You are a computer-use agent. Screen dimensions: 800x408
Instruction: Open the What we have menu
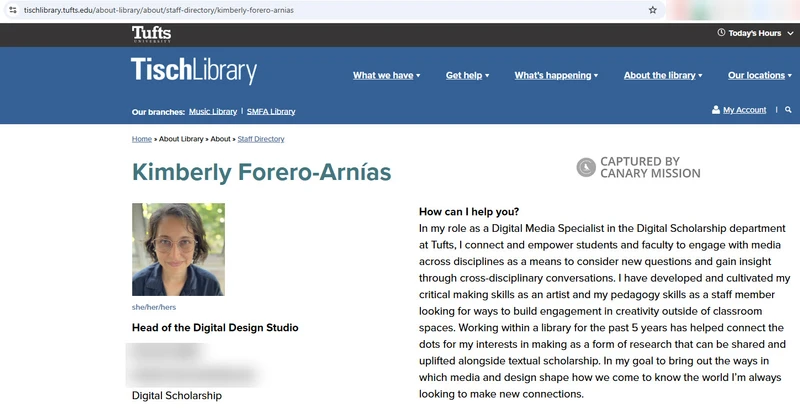coord(386,75)
